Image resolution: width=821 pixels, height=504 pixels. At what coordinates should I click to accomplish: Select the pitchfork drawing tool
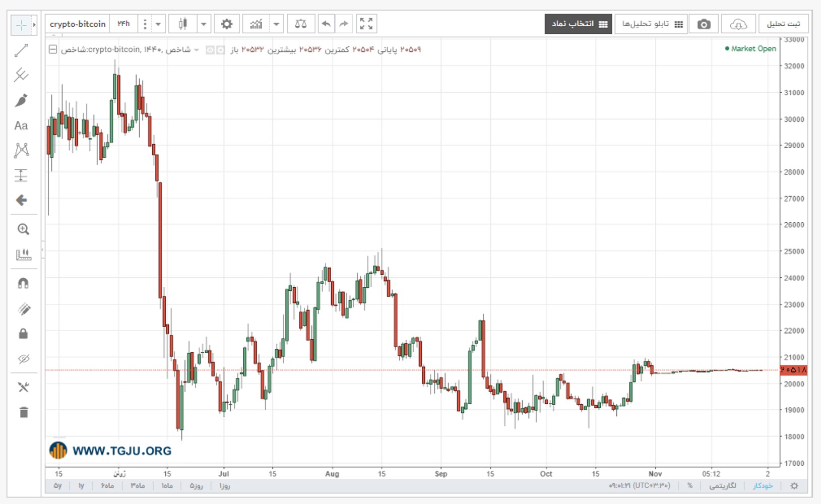(x=21, y=75)
